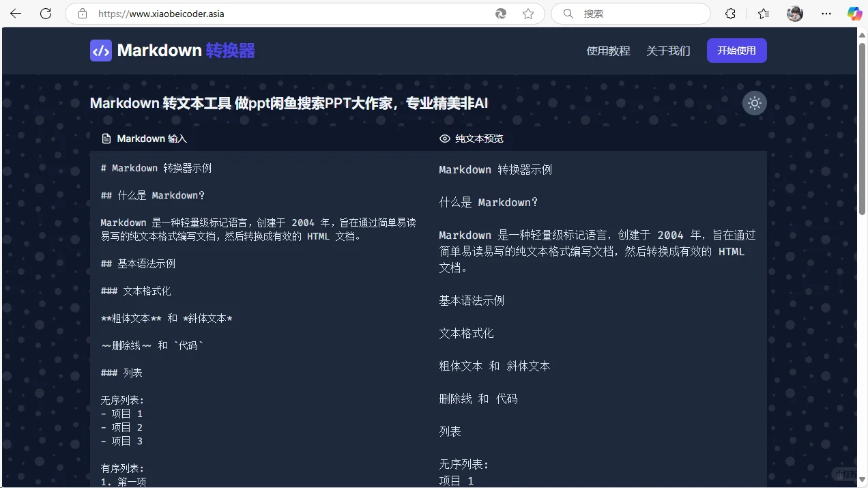Click the site security lock icon

[x=82, y=13]
